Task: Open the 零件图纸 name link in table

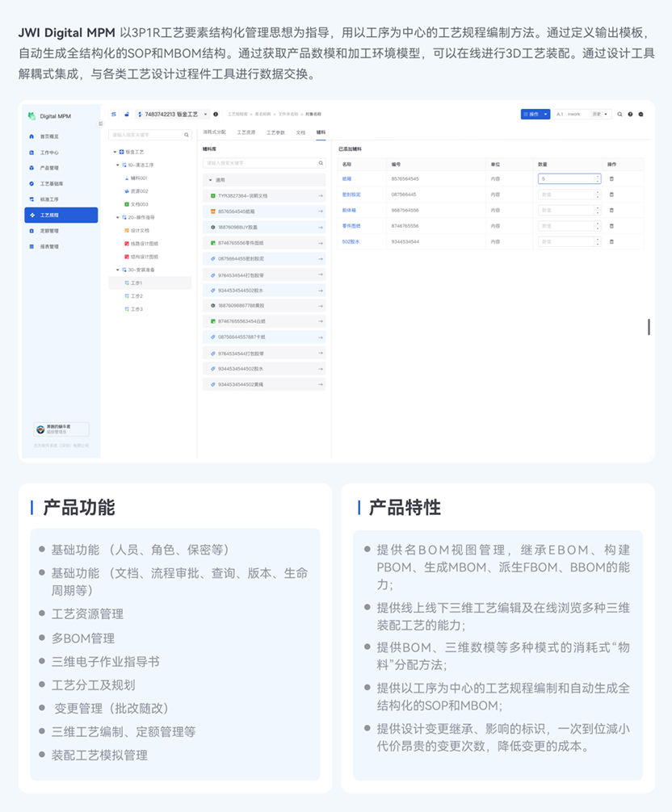Action: (351, 226)
